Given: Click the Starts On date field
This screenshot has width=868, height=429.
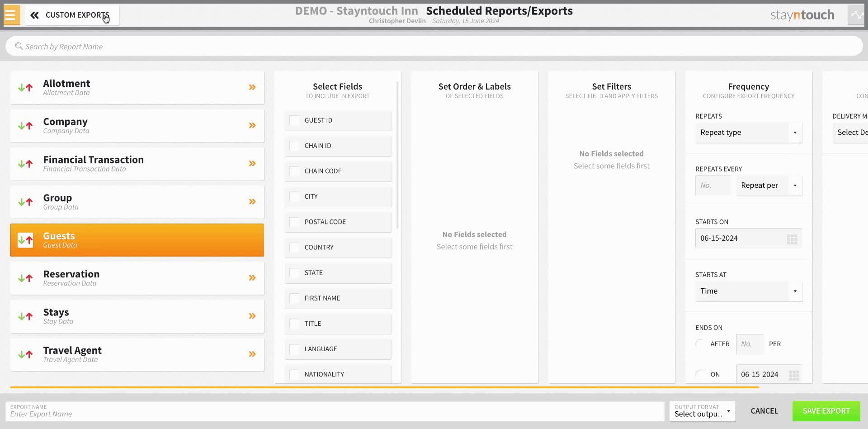Looking at the screenshot, I should pos(749,238).
